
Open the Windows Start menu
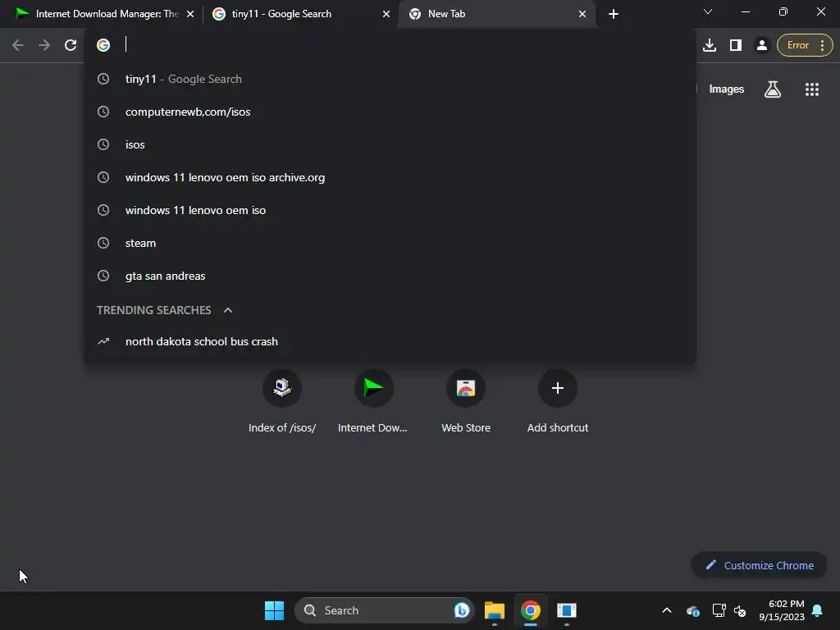click(274, 610)
